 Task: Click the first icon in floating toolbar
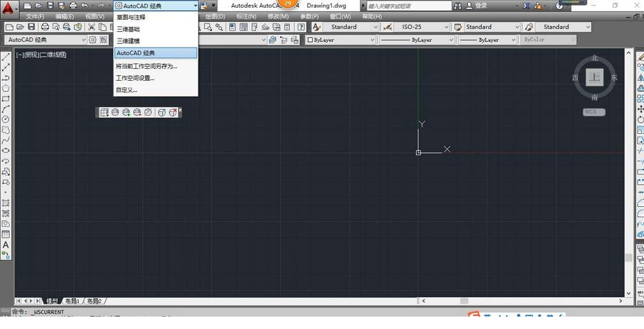(x=104, y=112)
